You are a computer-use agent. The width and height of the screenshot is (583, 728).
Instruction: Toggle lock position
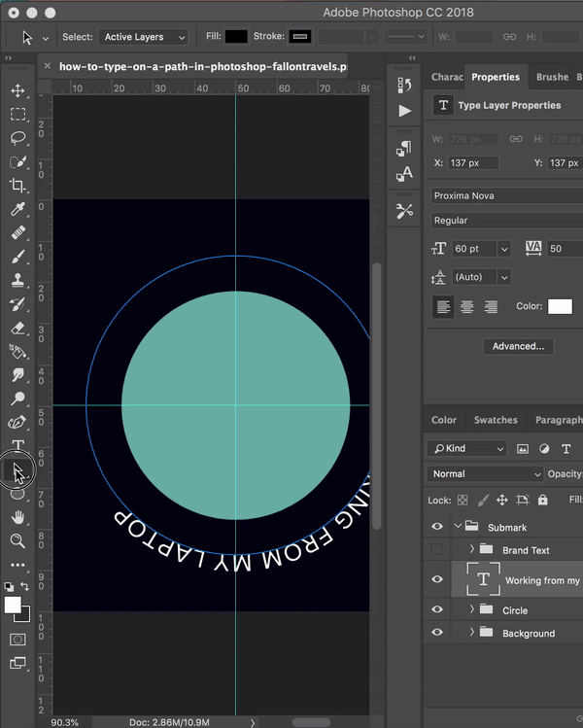(502, 500)
